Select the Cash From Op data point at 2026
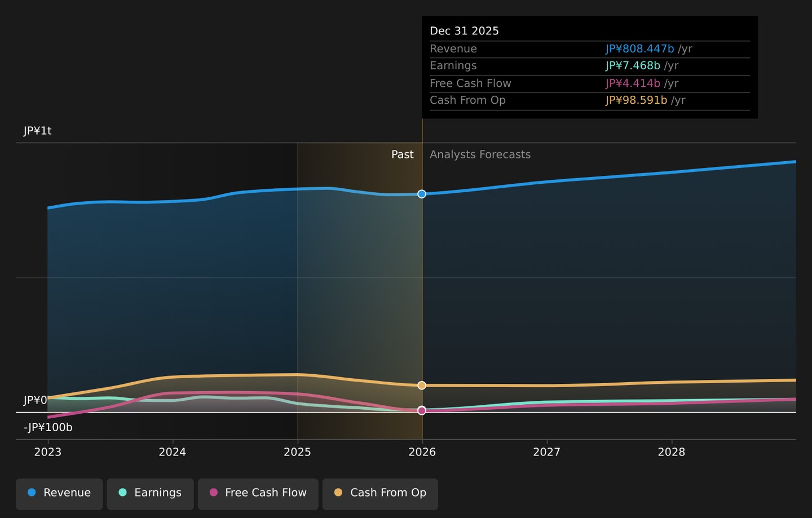The image size is (812, 518). click(x=422, y=386)
